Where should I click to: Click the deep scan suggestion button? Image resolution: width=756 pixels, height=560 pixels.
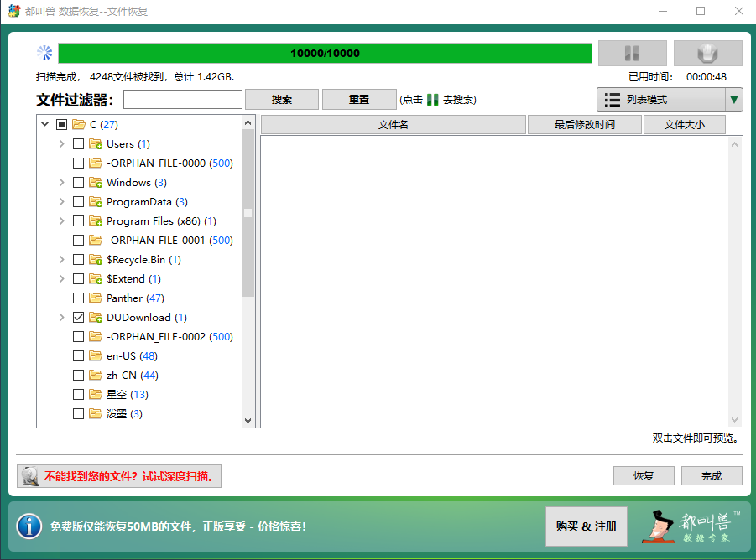pos(119,476)
